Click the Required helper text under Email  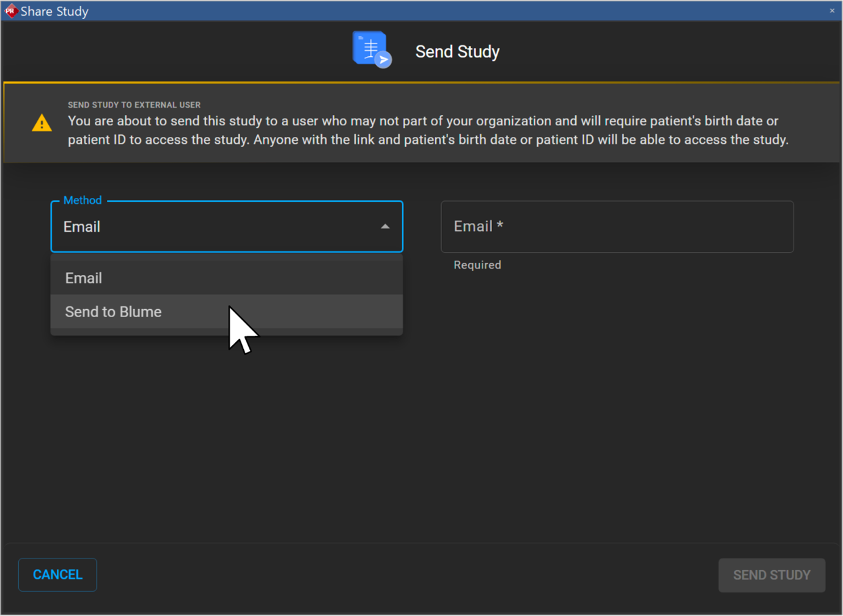pos(477,265)
